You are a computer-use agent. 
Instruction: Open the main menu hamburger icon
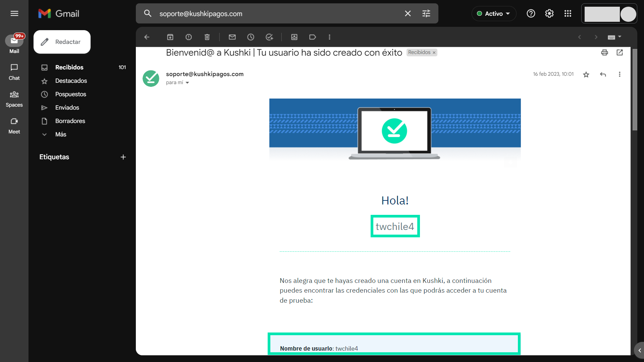[x=14, y=13]
